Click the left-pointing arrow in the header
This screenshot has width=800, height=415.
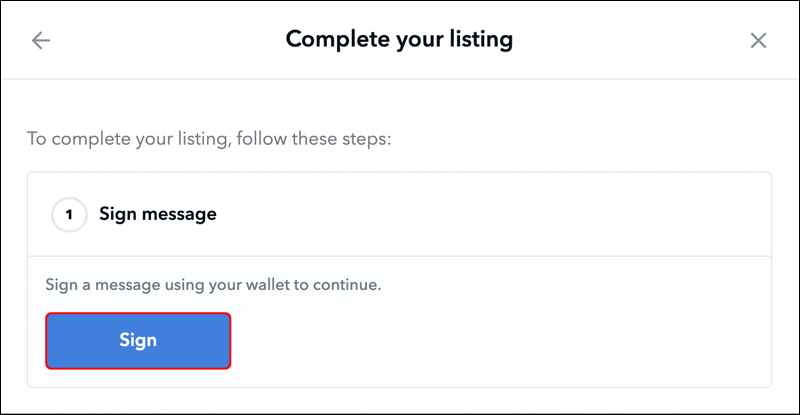(41, 40)
